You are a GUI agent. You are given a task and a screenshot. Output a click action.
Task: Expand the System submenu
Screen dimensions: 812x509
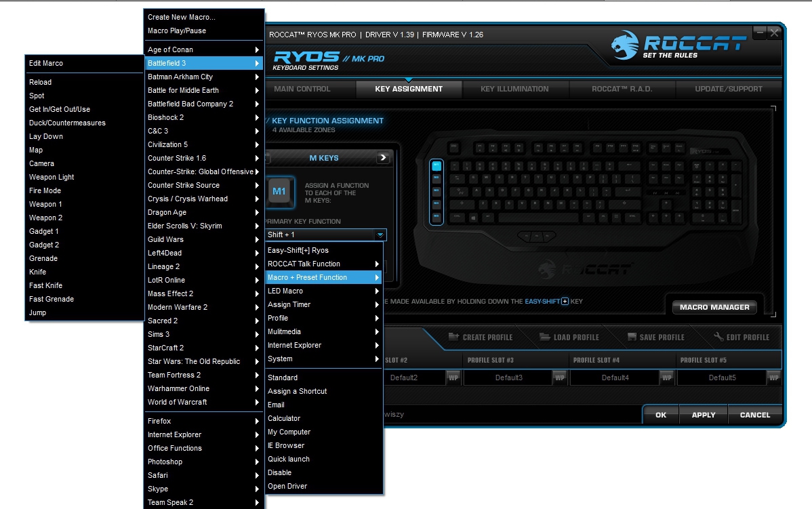pyautogui.click(x=324, y=359)
